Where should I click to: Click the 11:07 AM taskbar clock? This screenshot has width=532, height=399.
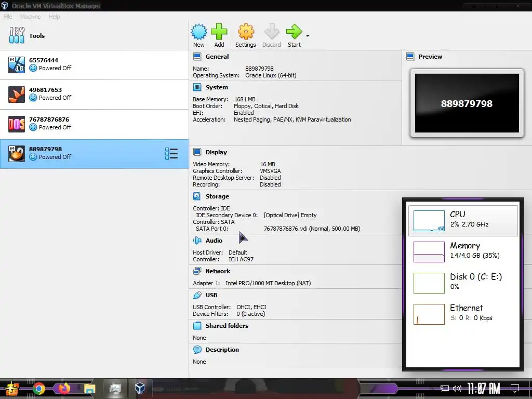[x=484, y=389]
